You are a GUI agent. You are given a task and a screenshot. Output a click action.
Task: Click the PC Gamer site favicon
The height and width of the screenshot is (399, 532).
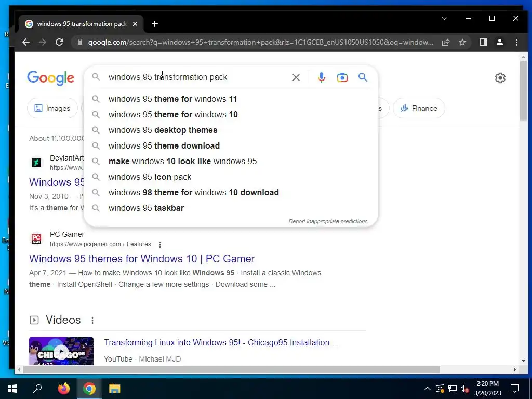pos(36,239)
